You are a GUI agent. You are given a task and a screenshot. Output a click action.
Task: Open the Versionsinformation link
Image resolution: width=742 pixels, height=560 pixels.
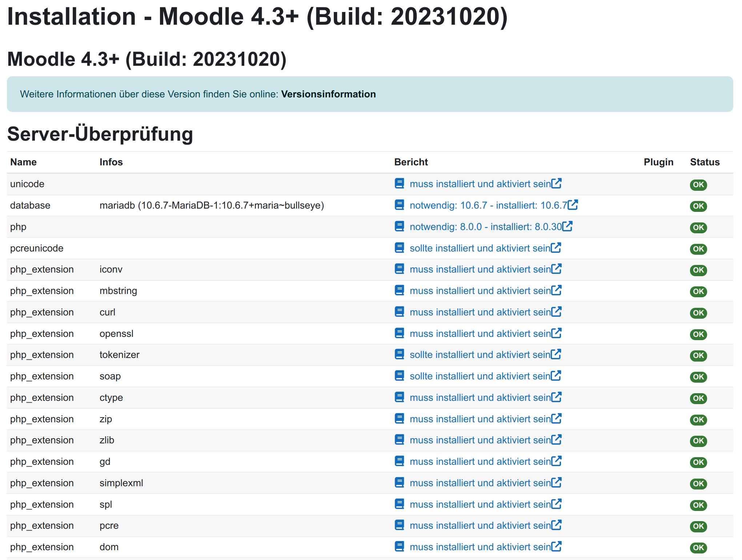click(328, 94)
